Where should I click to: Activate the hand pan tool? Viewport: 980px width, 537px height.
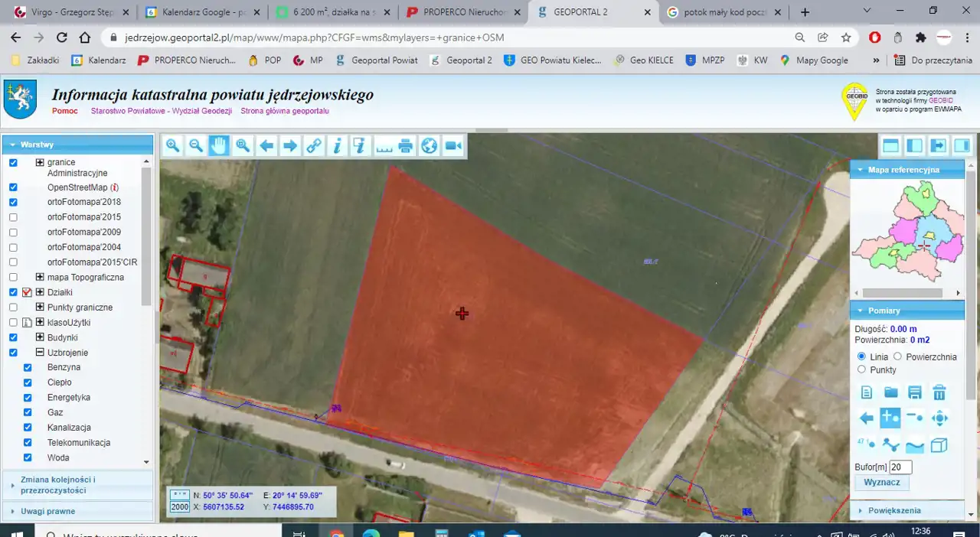pos(220,146)
